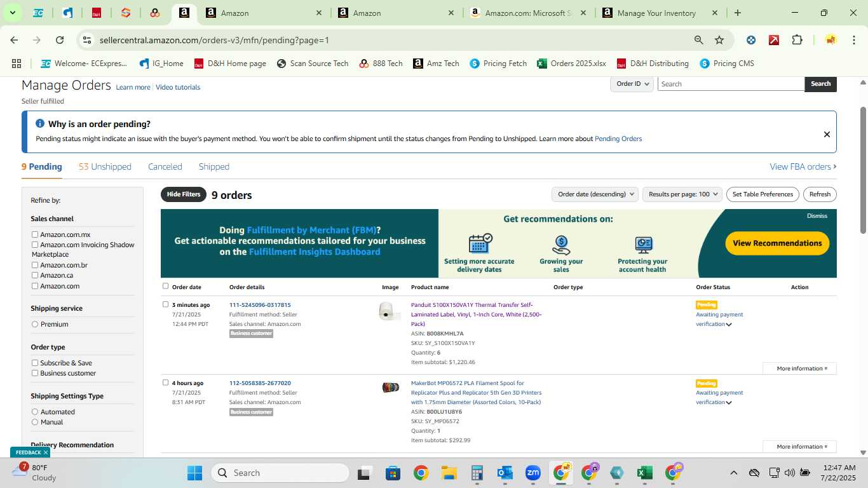View site information icon in address bar

87,40
